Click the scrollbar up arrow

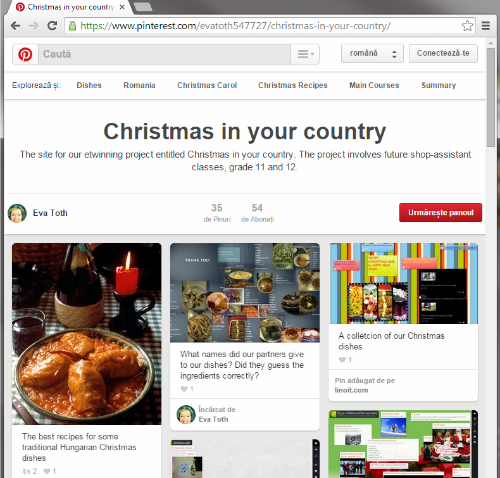click(490, 43)
